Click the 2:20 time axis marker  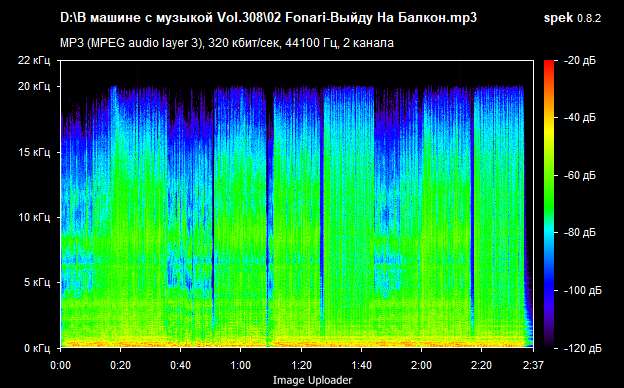[x=482, y=365]
